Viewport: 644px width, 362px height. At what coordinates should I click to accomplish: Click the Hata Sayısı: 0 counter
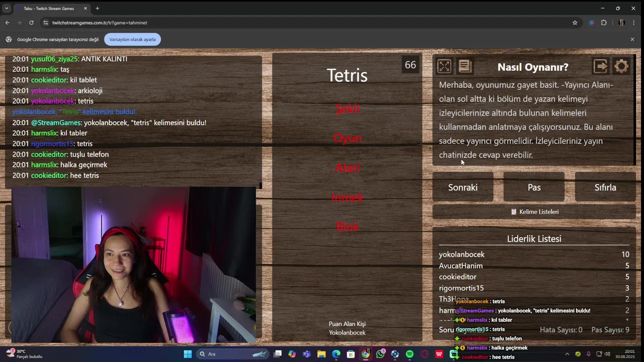pyautogui.click(x=561, y=330)
